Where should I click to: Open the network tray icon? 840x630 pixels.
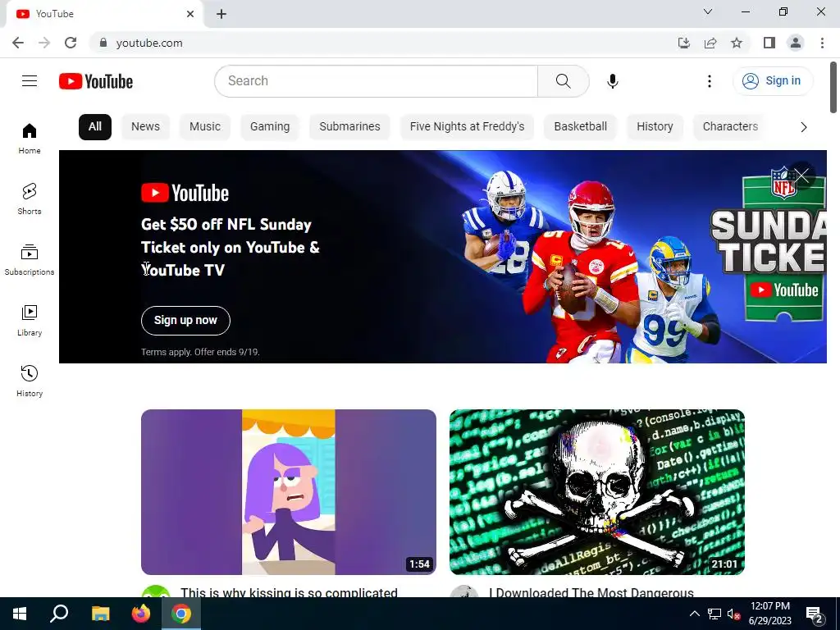pyautogui.click(x=714, y=614)
